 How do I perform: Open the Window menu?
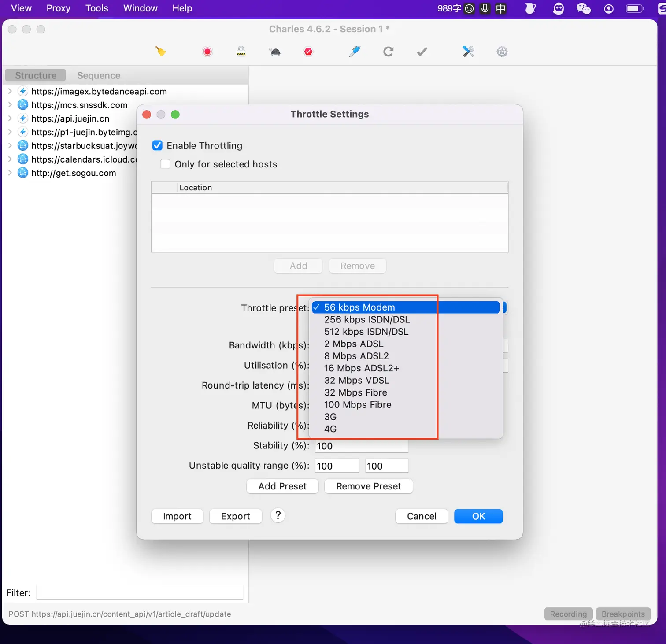point(141,8)
